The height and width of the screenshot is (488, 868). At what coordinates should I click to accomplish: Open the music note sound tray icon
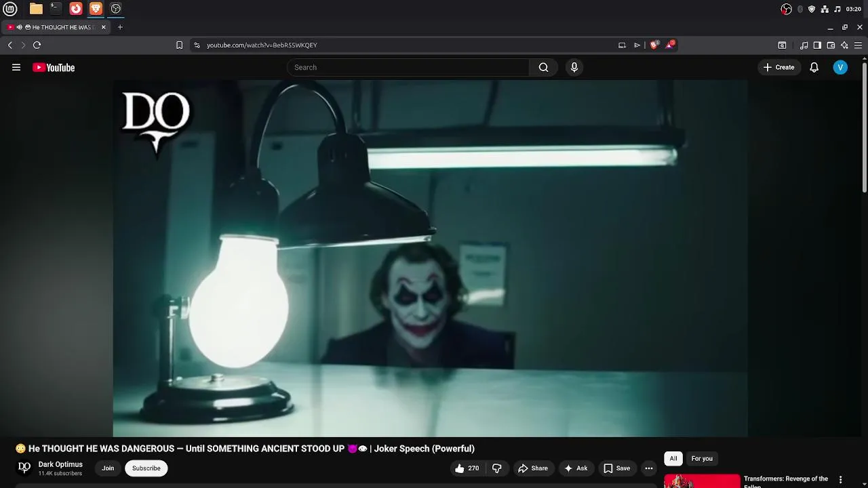[x=837, y=9]
